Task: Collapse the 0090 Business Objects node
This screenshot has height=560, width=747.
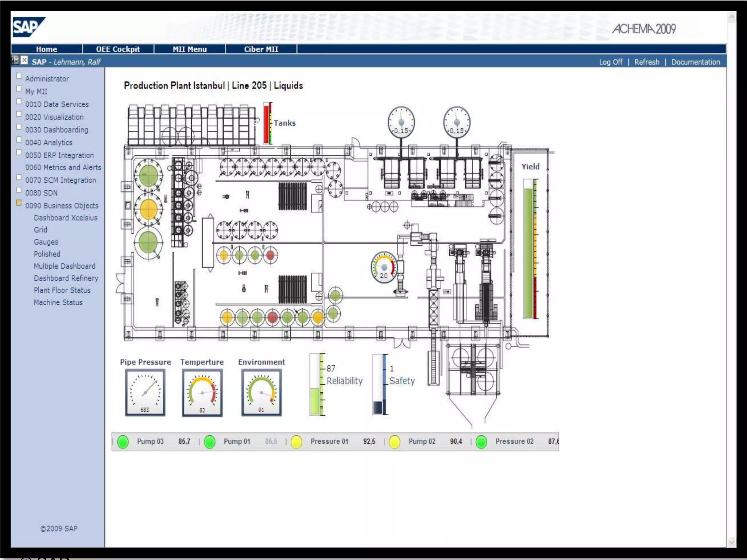Action: tap(19, 203)
